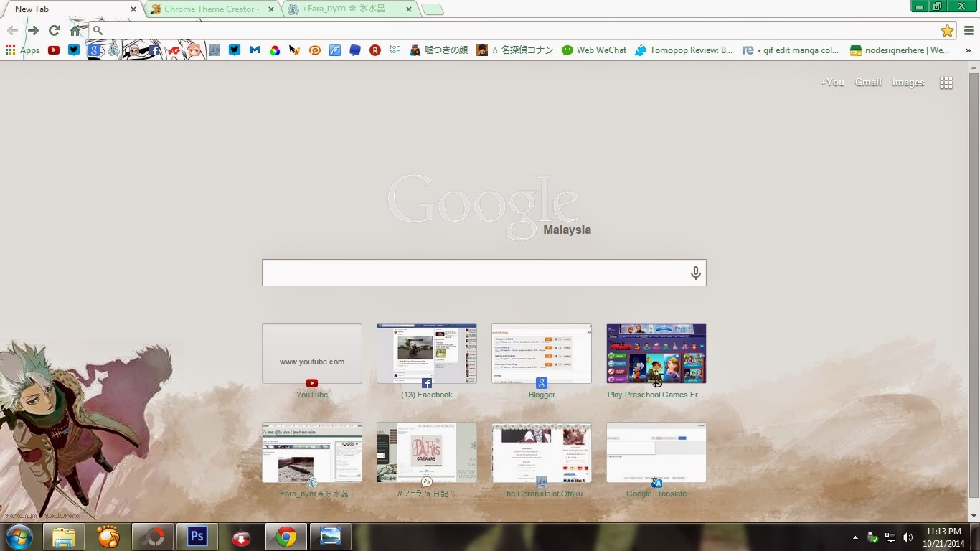Viewport: 980px width, 551px height.
Task: Close the Chrome Theme Creator tab
Action: click(271, 9)
